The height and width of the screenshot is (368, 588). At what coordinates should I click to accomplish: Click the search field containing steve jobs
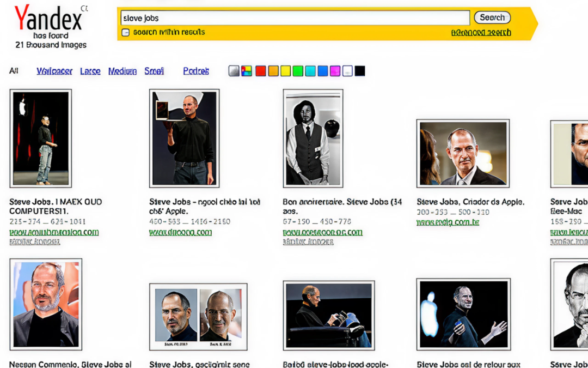(295, 17)
